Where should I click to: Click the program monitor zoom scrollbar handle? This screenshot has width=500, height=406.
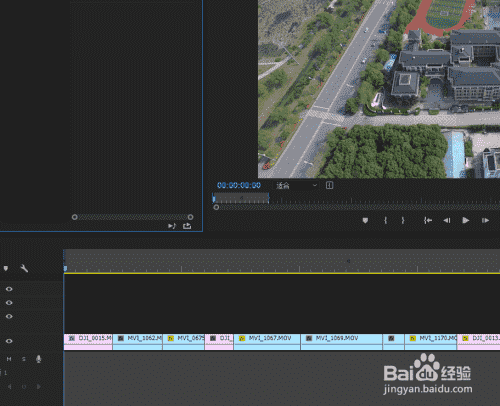point(216,207)
